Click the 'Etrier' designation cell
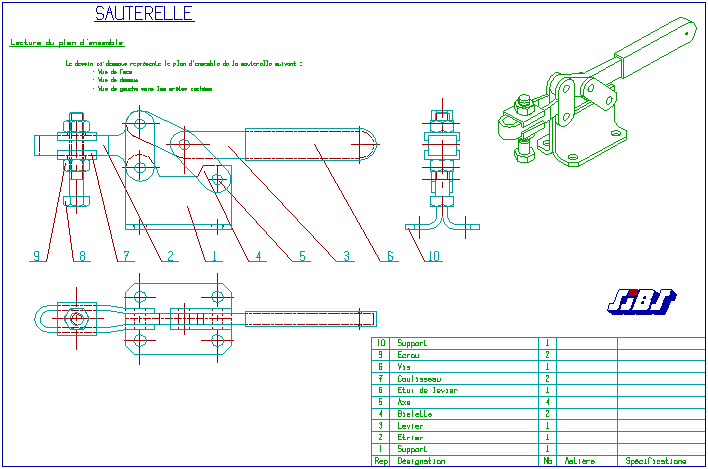The width and height of the screenshot is (708, 469). pos(410,438)
